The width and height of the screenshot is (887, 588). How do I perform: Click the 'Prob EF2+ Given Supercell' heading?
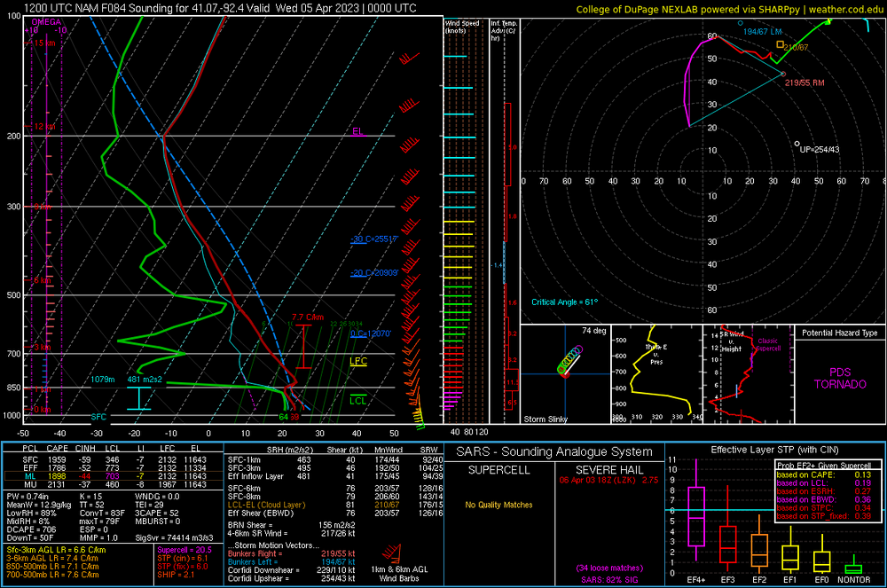coord(824,466)
